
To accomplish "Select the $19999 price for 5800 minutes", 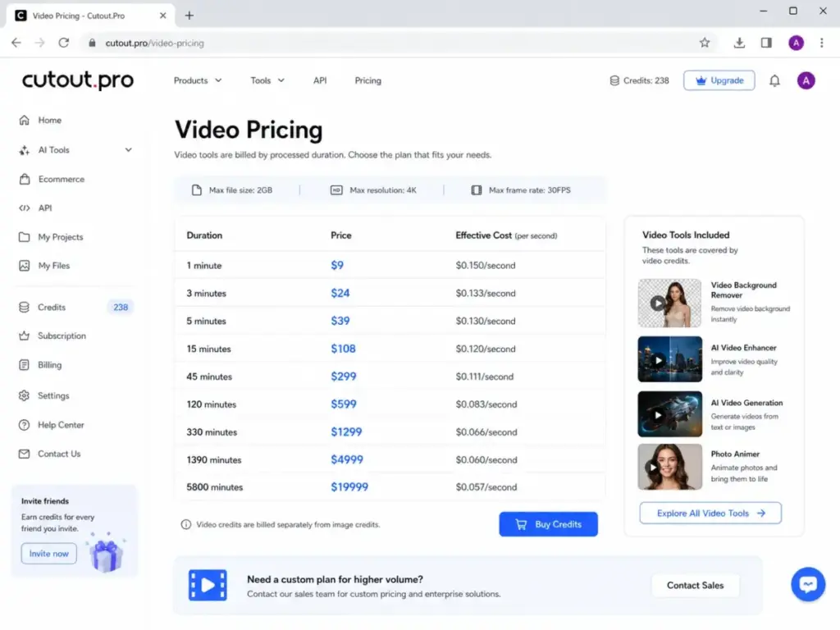I will [x=349, y=487].
